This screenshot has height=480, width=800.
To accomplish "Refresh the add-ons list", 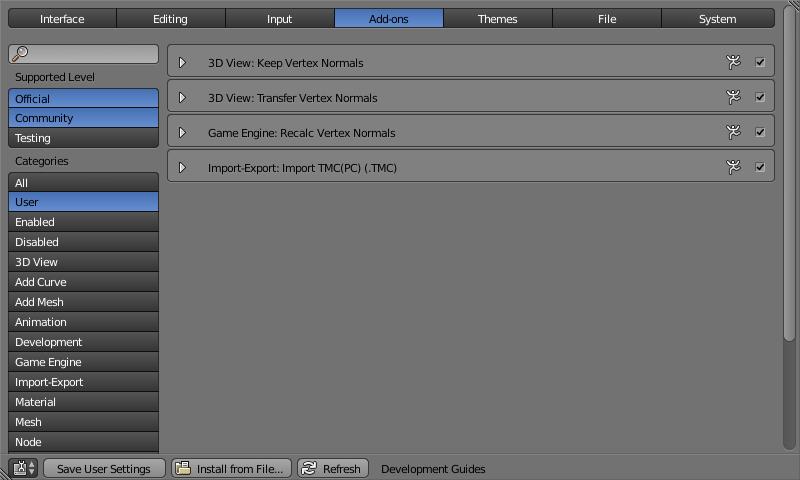I will tap(333, 468).
